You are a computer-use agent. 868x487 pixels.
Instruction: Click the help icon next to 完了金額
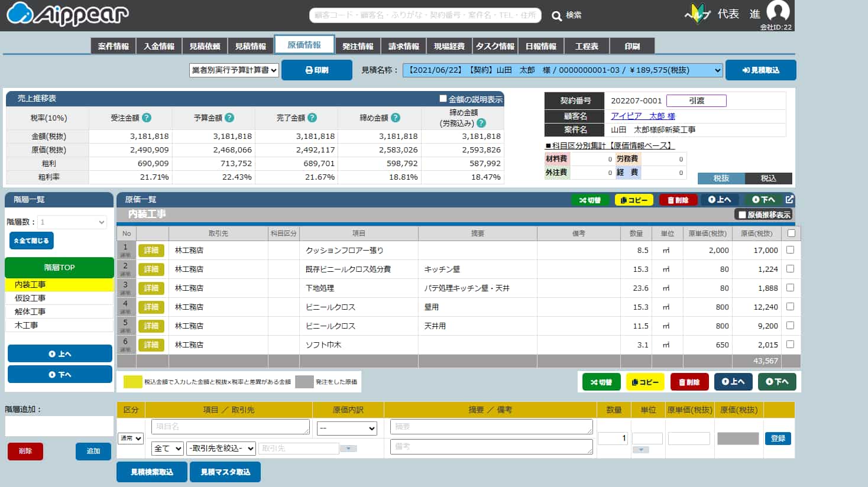(x=312, y=118)
